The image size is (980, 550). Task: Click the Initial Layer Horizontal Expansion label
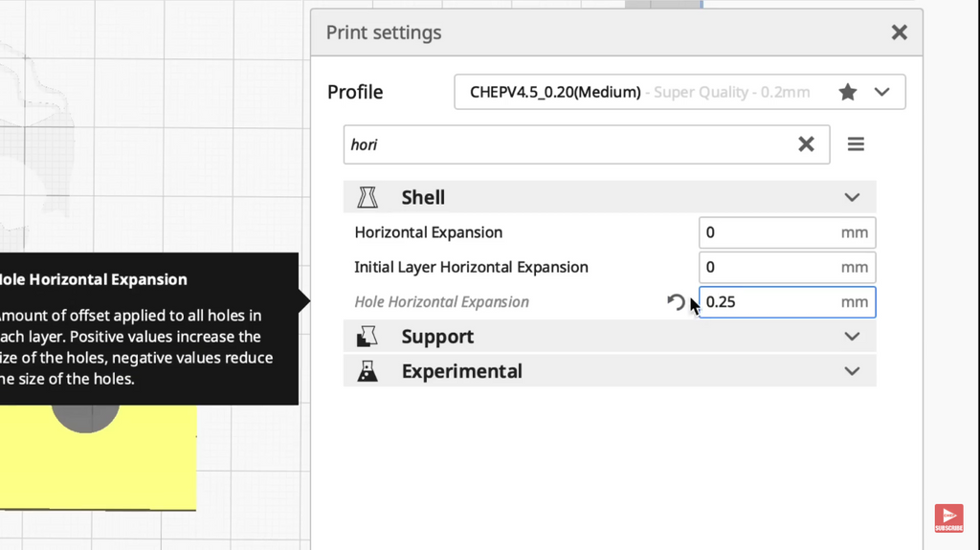click(471, 268)
